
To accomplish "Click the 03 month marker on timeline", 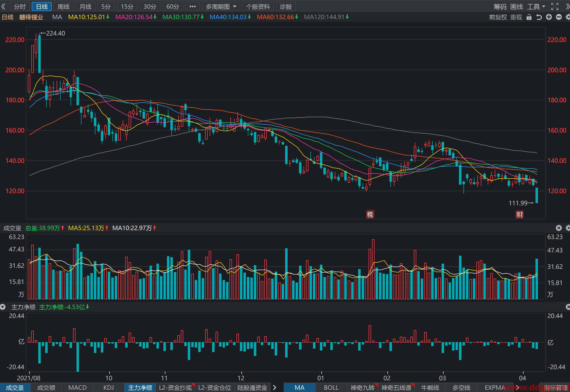I will coord(443,378).
